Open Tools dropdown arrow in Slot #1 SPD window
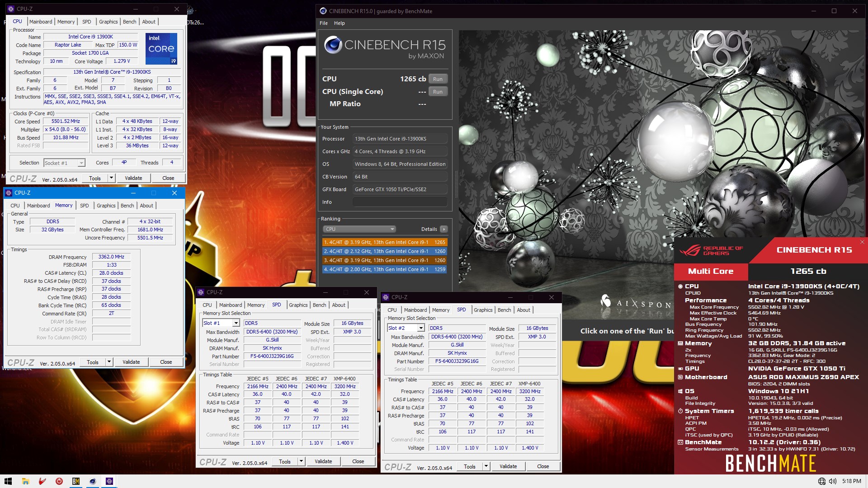Screen dimensions: 868x488 pos(301,461)
